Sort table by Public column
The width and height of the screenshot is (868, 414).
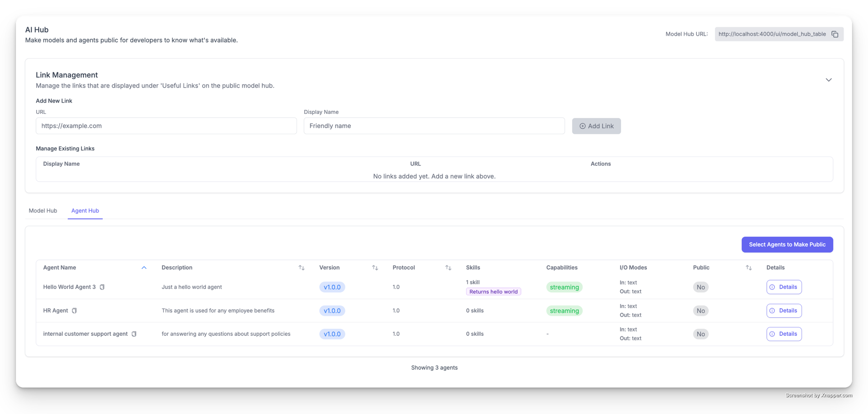[x=749, y=268]
